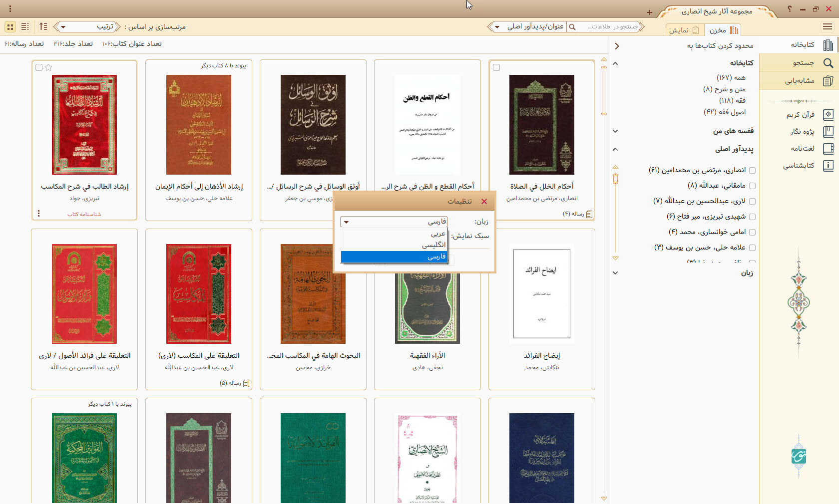Expand the قفسه های من section
The image size is (839, 504).
[x=615, y=131]
